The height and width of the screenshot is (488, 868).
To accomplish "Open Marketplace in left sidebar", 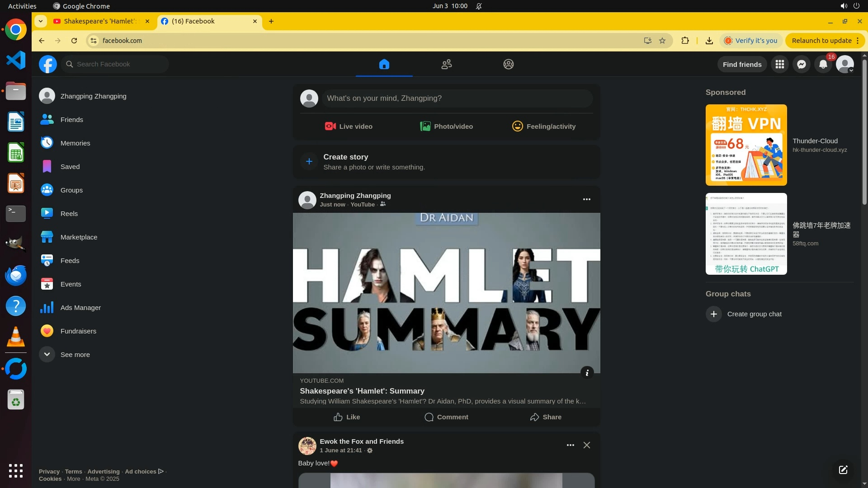I will 79,237.
